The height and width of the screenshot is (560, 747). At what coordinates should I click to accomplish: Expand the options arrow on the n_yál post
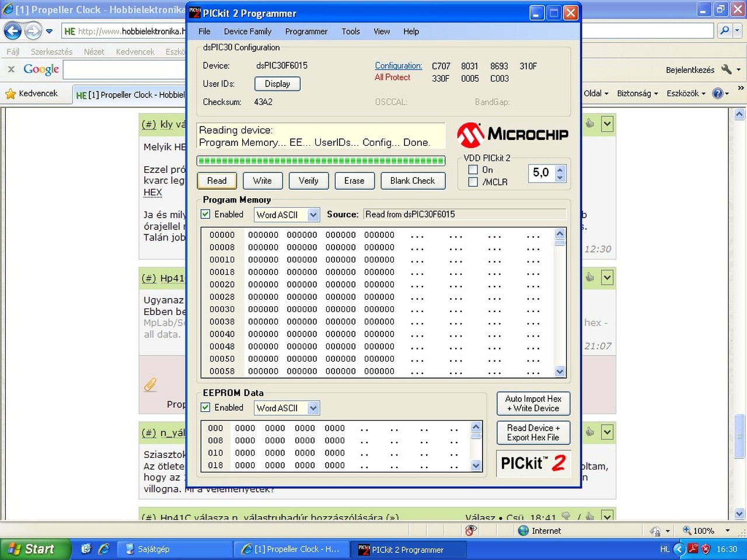tap(608, 432)
